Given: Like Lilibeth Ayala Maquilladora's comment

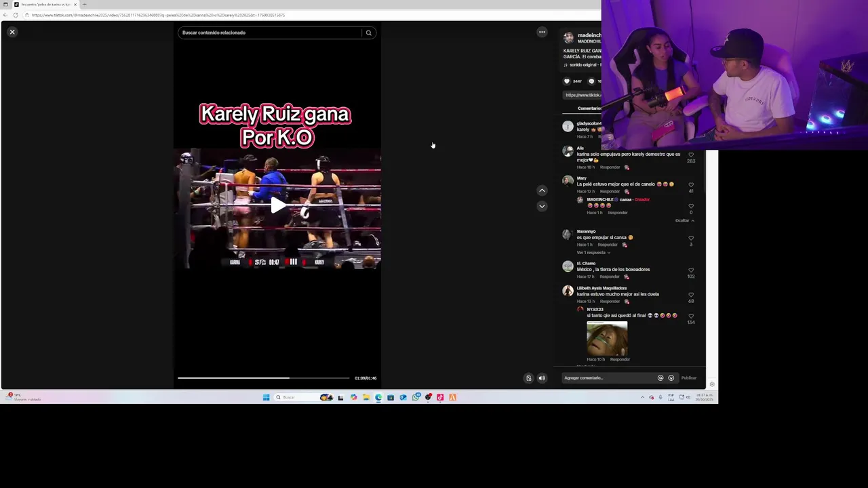Looking at the screenshot, I should click(691, 295).
